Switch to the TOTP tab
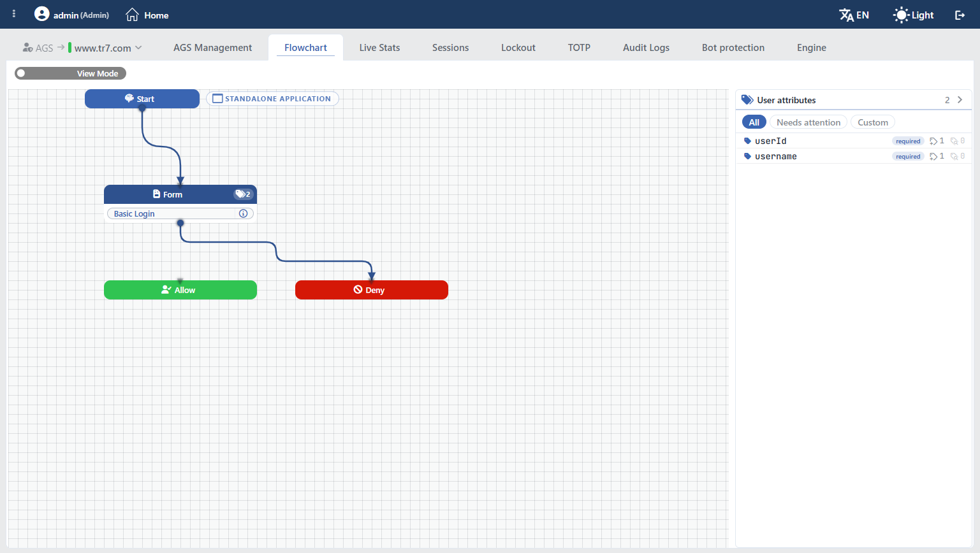 [579, 48]
